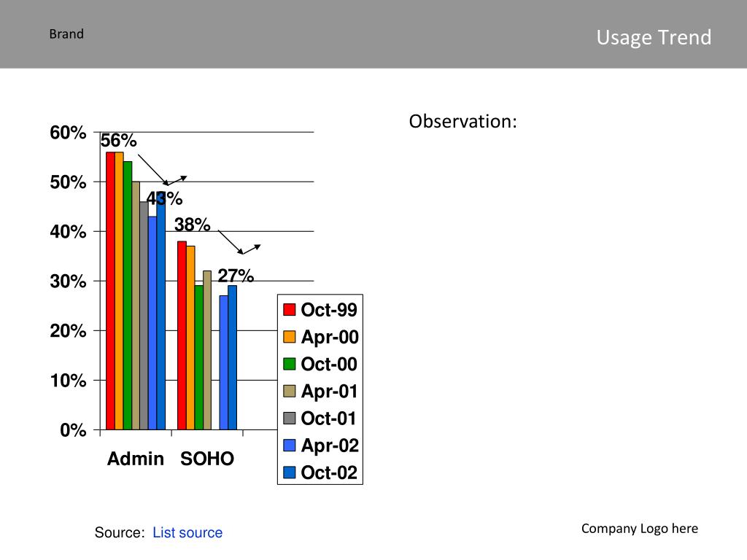Select the Usage Trend title
Viewport: 747px width, 560px height.
(x=654, y=38)
